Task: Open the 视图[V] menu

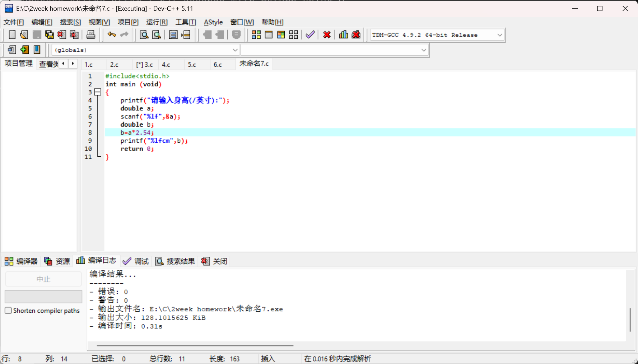Action: 99,22
